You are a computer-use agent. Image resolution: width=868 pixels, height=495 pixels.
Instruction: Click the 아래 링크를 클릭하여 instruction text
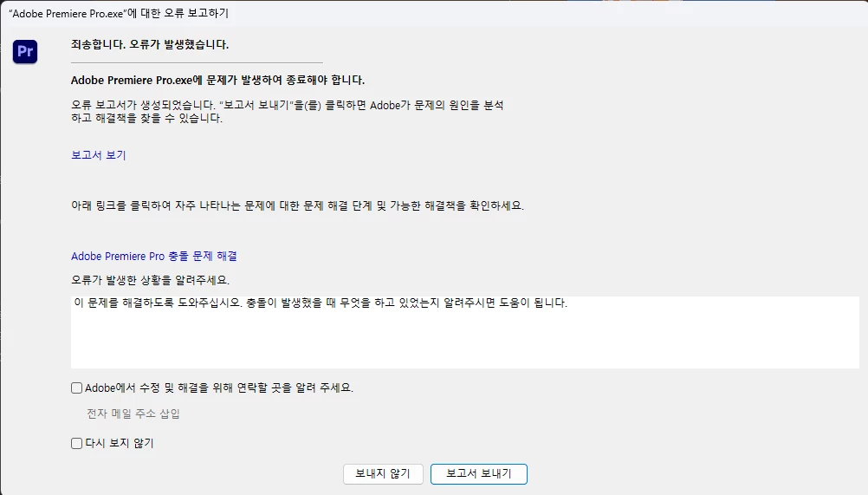click(297, 206)
